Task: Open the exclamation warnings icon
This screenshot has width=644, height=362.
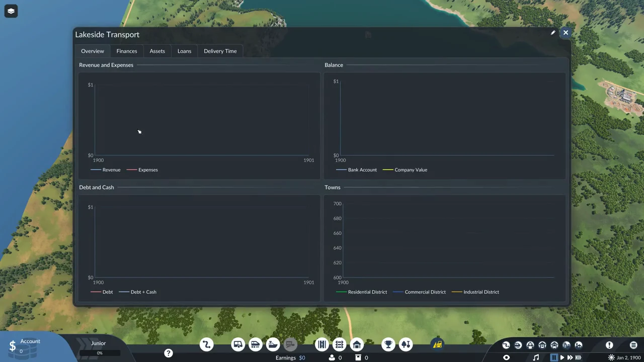Action: click(x=609, y=345)
